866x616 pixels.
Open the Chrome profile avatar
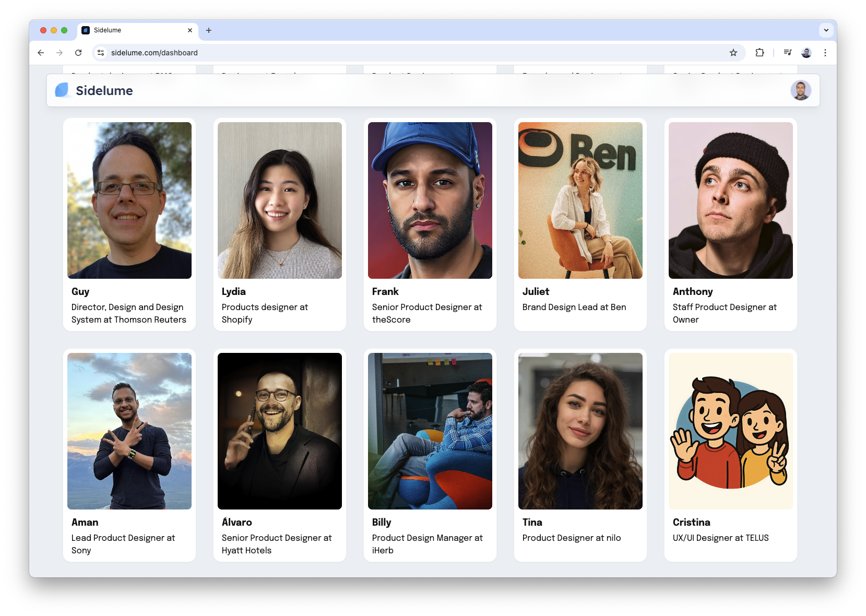click(x=806, y=53)
